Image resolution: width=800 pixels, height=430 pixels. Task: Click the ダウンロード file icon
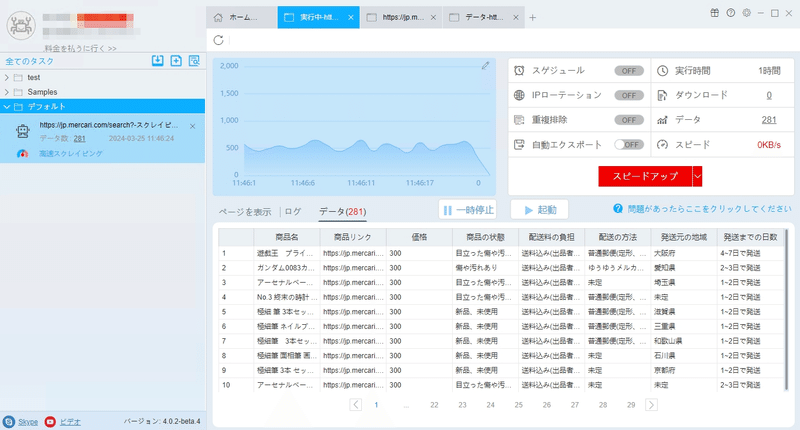click(x=662, y=95)
